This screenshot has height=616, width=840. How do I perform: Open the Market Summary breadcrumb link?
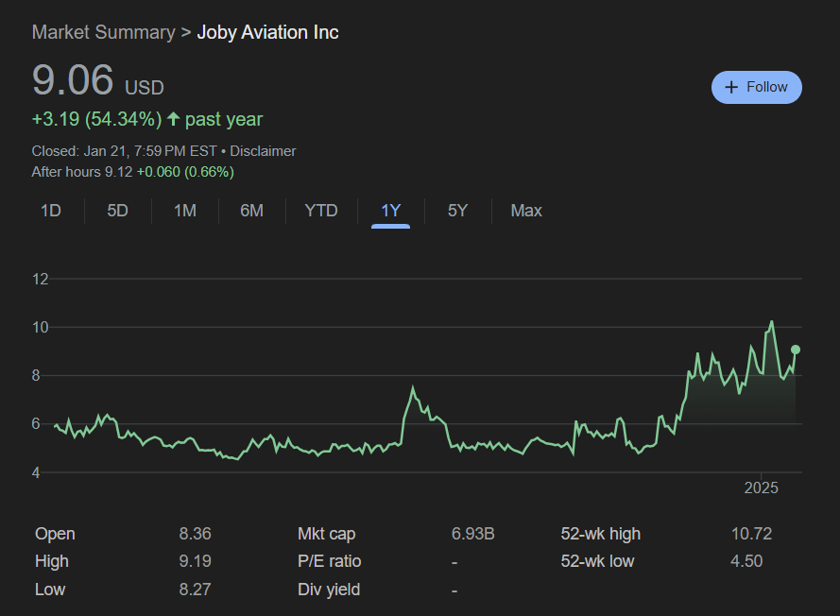(x=103, y=32)
